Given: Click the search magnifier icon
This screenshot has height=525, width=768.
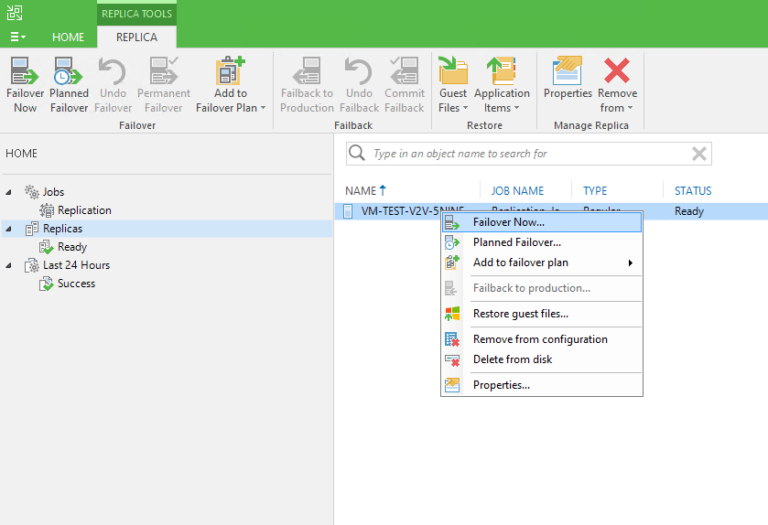Looking at the screenshot, I should [x=357, y=153].
